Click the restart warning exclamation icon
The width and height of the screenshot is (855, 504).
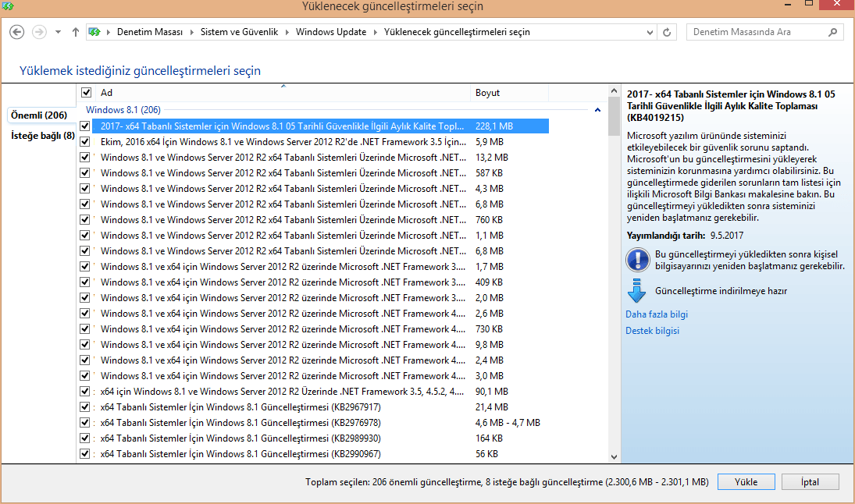(637, 260)
